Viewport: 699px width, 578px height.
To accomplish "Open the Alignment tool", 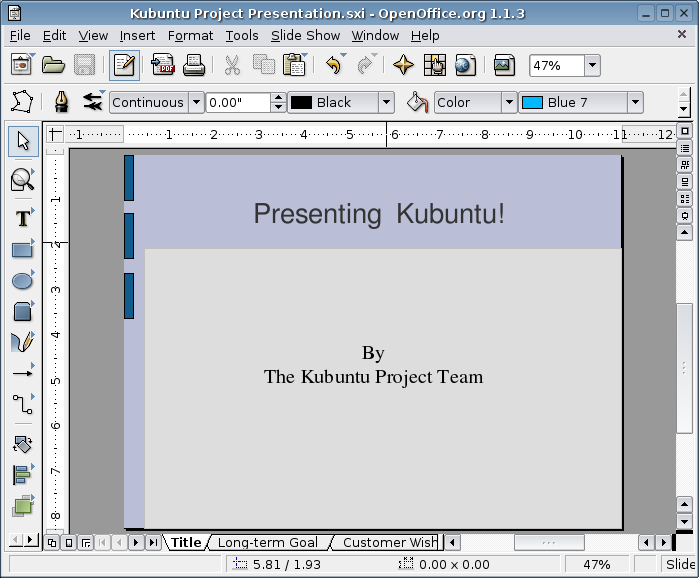I will 22,475.
